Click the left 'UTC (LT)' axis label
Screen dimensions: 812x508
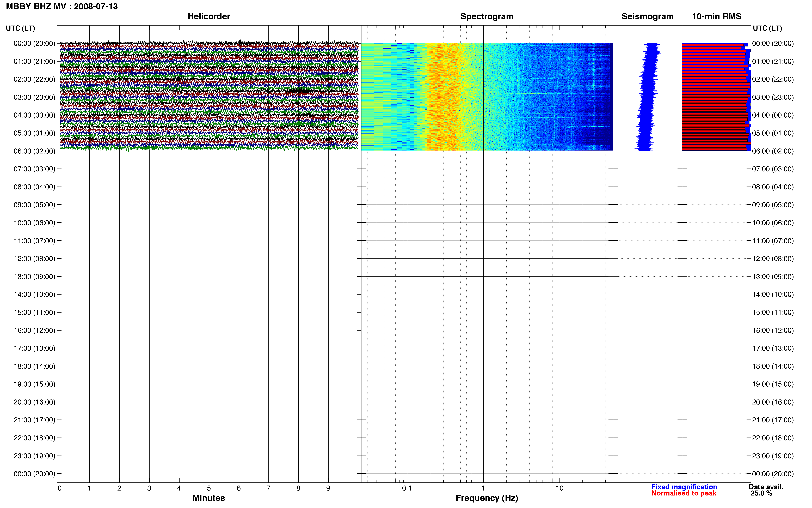coord(21,28)
